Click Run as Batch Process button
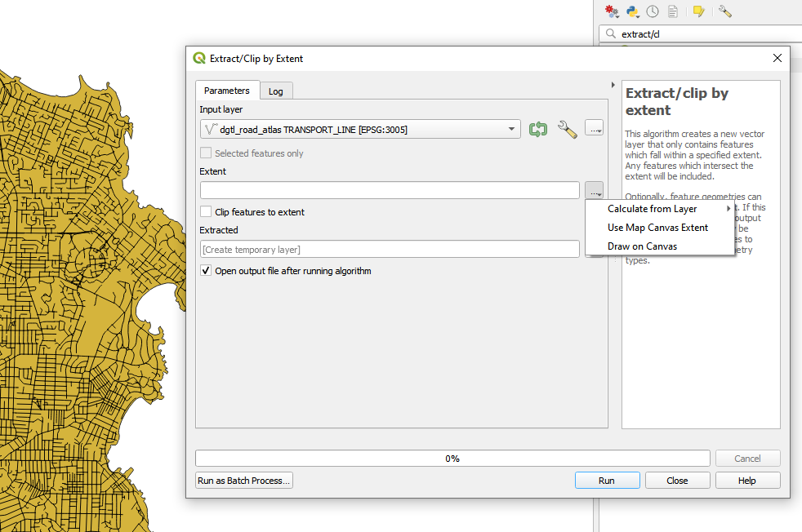Viewport: 802px width, 532px height. click(244, 481)
